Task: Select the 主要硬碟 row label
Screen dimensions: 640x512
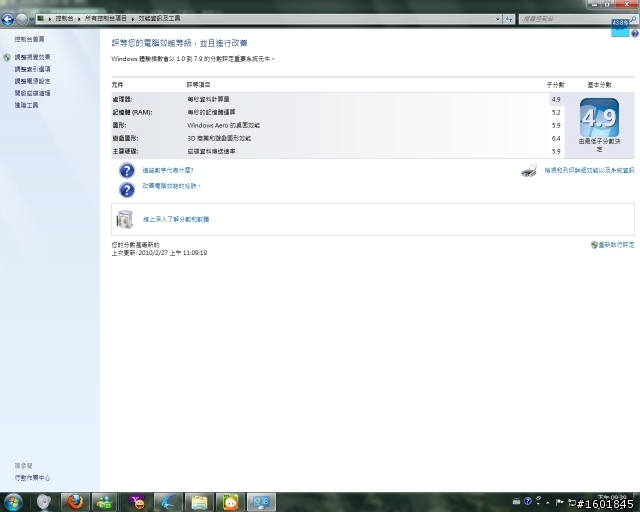Action: tap(125, 151)
